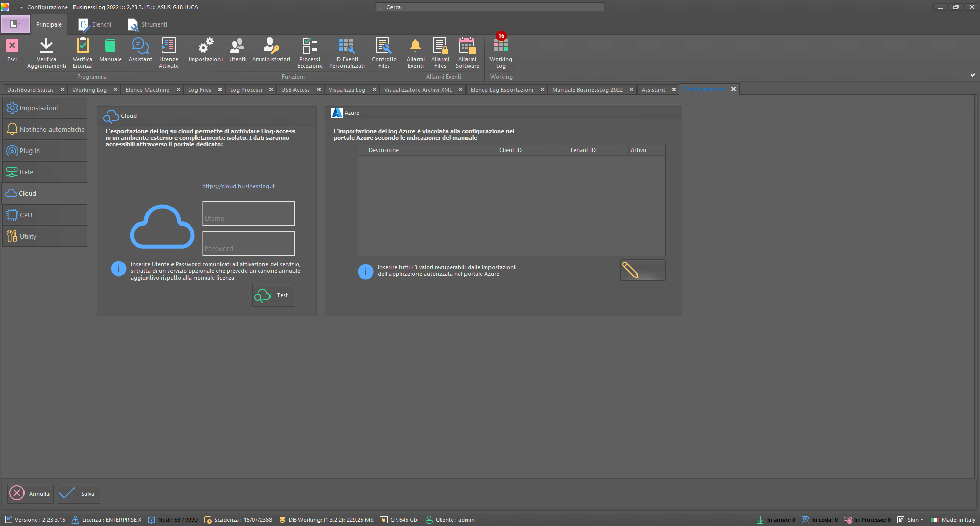Click the Salva button
980x526 pixels.
point(79,493)
